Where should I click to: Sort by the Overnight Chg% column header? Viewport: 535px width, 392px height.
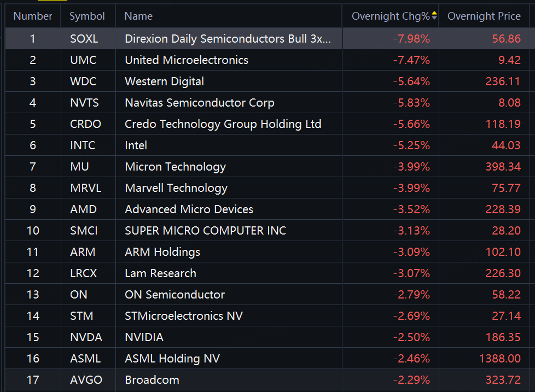[391, 16]
